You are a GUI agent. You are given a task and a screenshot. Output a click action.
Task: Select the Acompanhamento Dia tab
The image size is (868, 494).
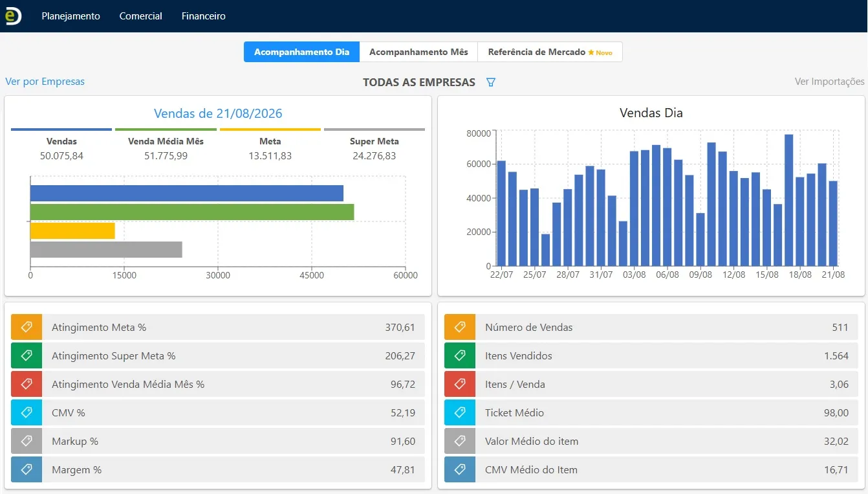pos(301,52)
